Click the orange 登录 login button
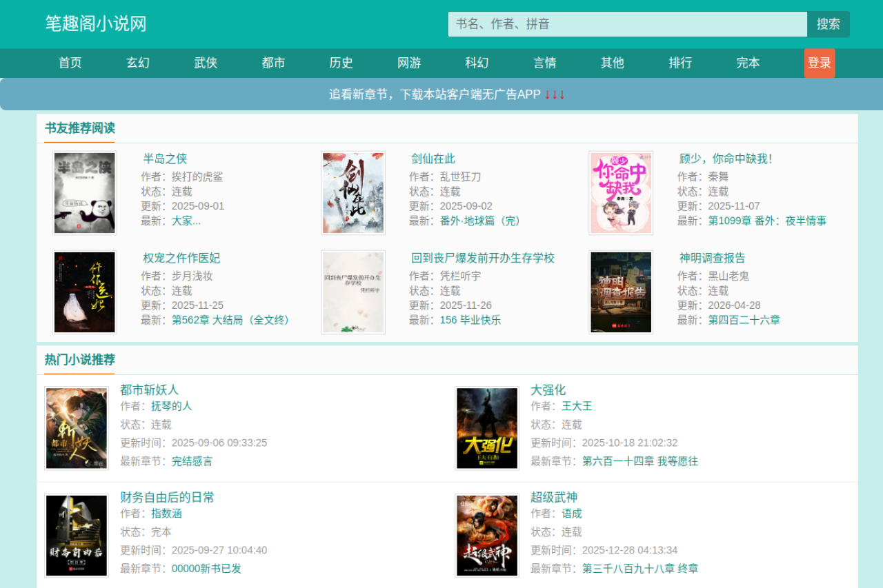This screenshot has width=883, height=588. pyautogui.click(x=820, y=63)
